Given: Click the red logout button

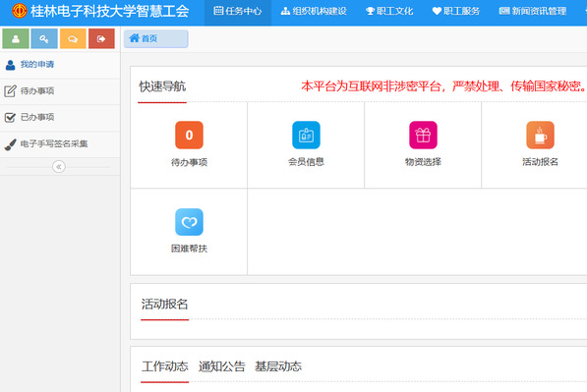Looking at the screenshot, I should 101,38.
